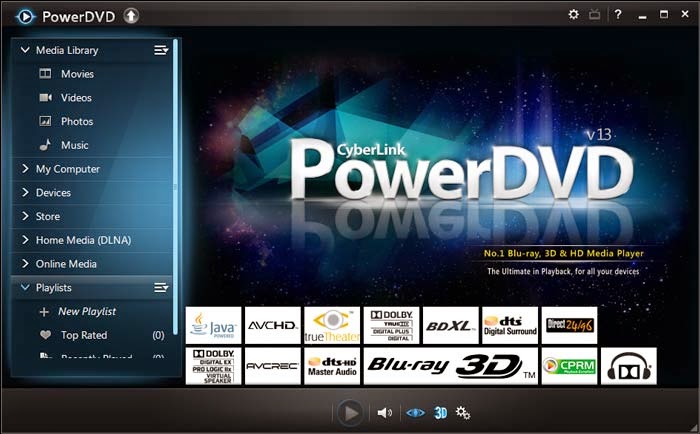700x434 pixels.
Task: Click the PowerDVD logo icon
Action: 25,17
